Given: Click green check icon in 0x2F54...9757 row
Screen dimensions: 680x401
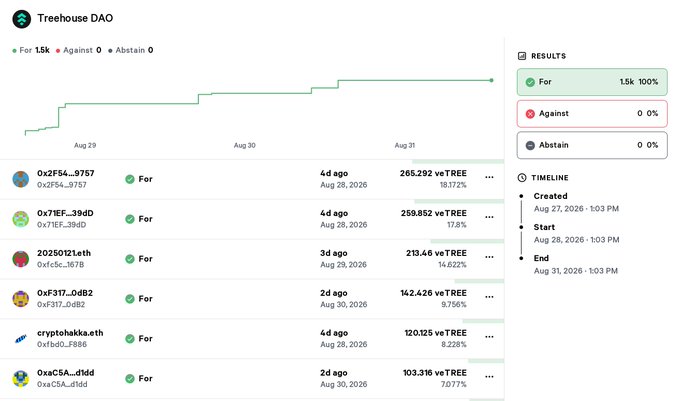Looking at the screenshot, I should coord(130,179).
